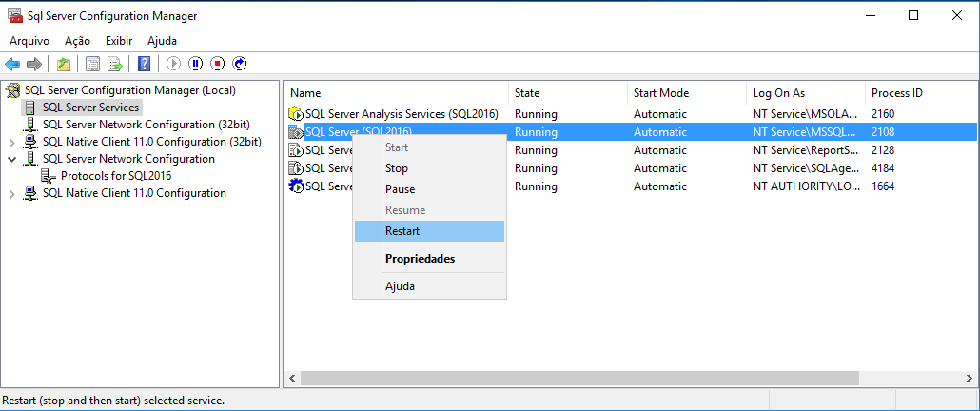The height and width of the screenshot is (411, 980).
Task: Click the Stop Service red icon
Action: pyautogui.click(x=217, y=64)
